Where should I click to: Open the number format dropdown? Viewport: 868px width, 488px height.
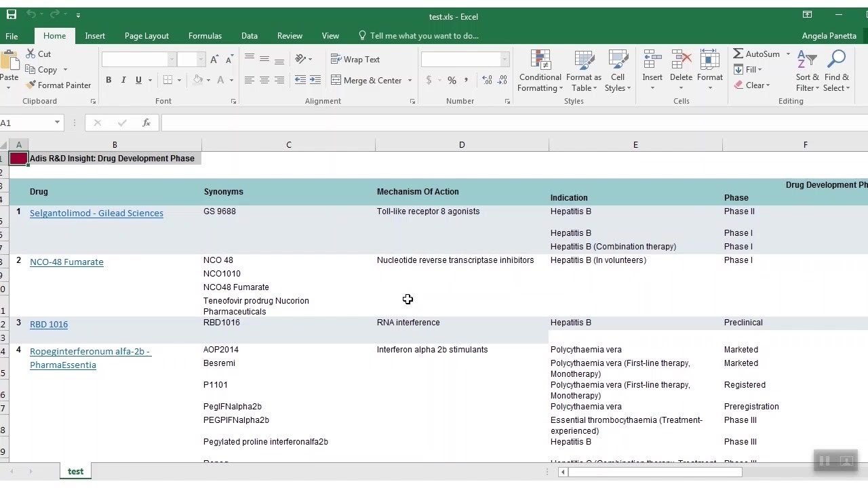pyautogui.click(x=505, y=60)
